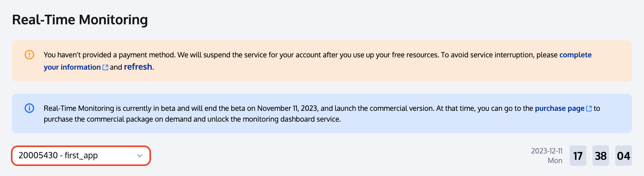Click the 'Mon' weekday label

pos(555,161)
